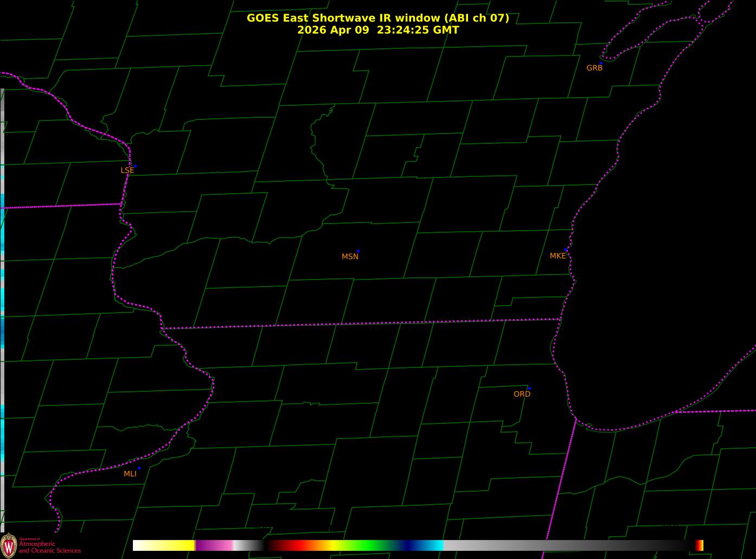Viewport: 756px width, 559px height.
Task: Click the 2026 Apr 09 23:24:25 GMT timestamp
Action: pyautogui.click(x=378, y=30)
